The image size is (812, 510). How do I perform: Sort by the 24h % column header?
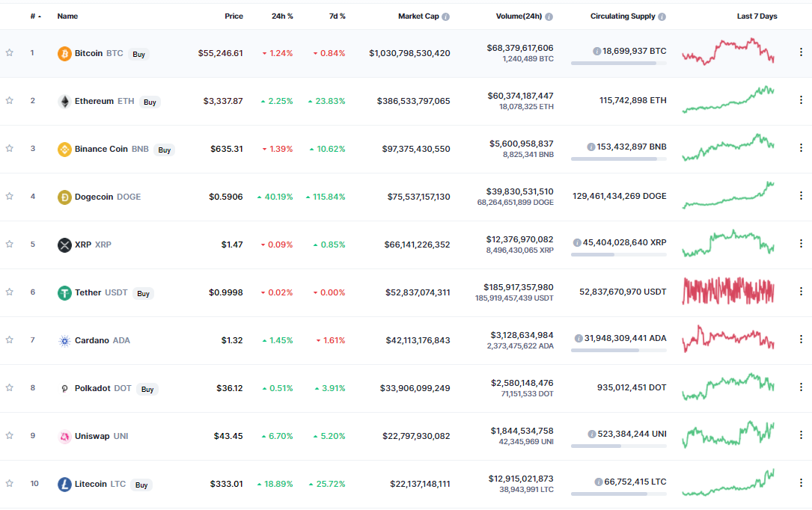click(x=282, y=16)
